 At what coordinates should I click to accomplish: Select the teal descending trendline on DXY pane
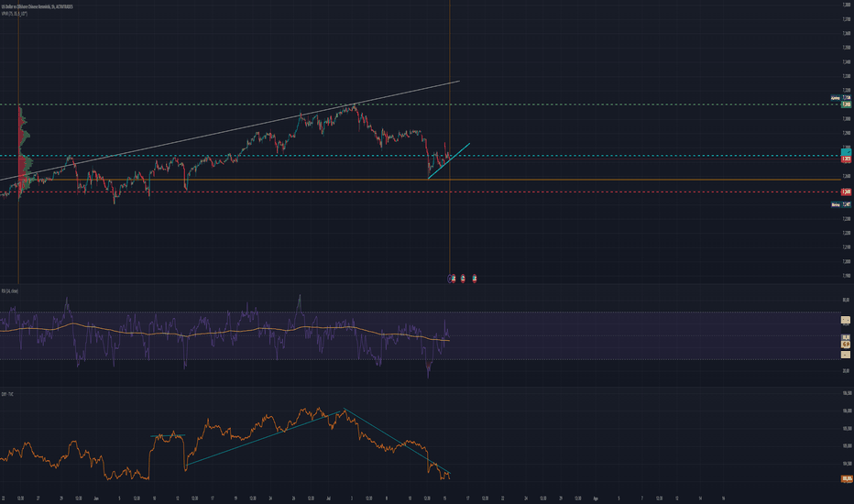click(398, 441)
